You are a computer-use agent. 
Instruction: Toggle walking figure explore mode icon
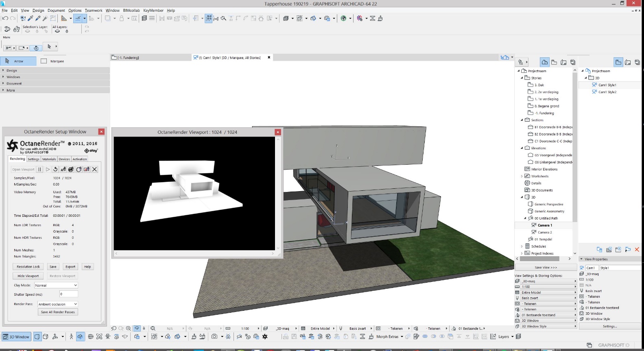(x=71, y=337)
